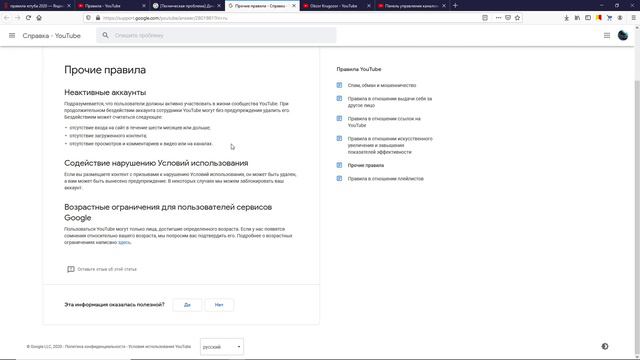This screenshot has height=360, width=640.
Task: Follow the 'здесь' link about age restrictions
Action: 124,242
